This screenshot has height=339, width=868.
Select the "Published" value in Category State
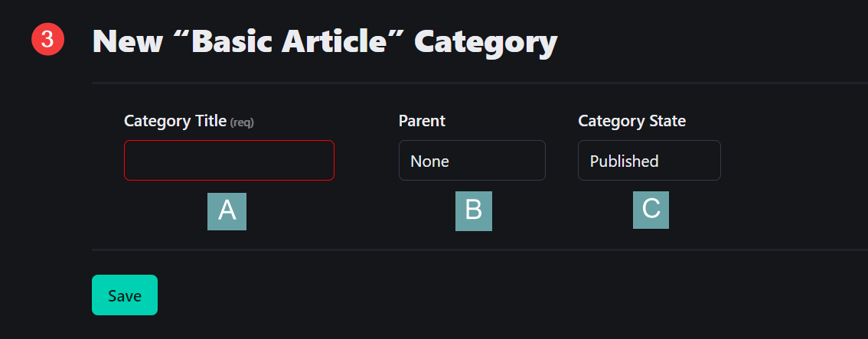[624, 161]
